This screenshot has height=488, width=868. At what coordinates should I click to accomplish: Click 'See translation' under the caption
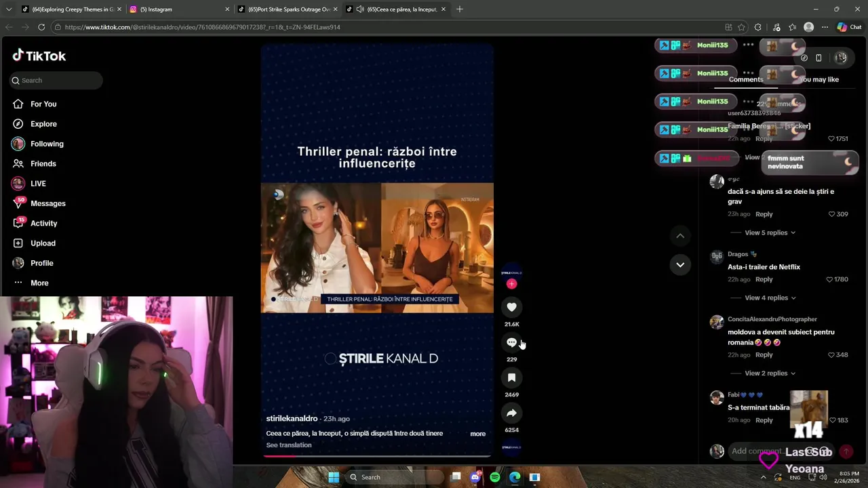289,445
